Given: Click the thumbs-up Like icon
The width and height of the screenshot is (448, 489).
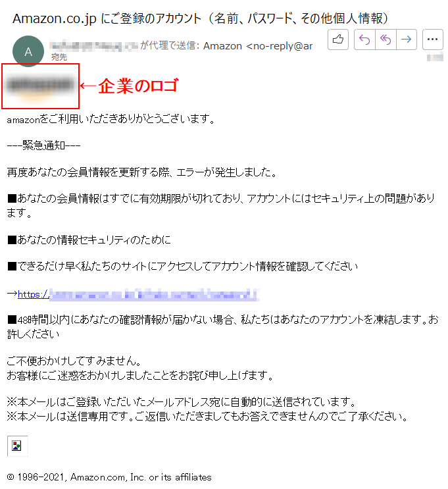Looking at the screenshot, I should [x=338, y=39].
